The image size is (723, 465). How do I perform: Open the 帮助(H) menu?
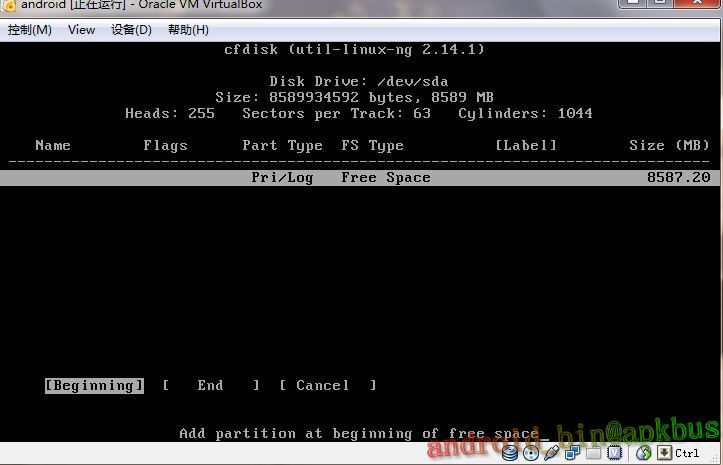188,30
